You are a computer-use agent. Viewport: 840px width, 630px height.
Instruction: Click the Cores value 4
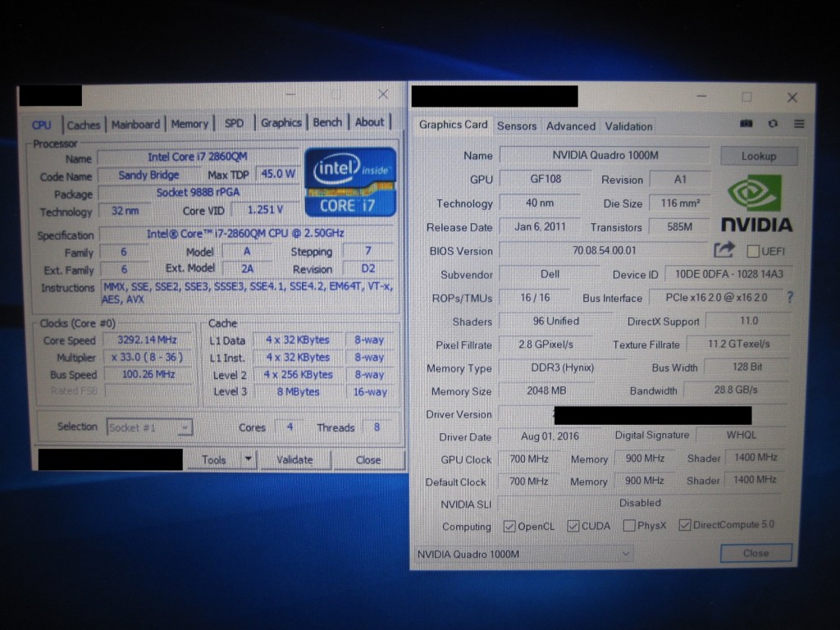tap(290, 427)
